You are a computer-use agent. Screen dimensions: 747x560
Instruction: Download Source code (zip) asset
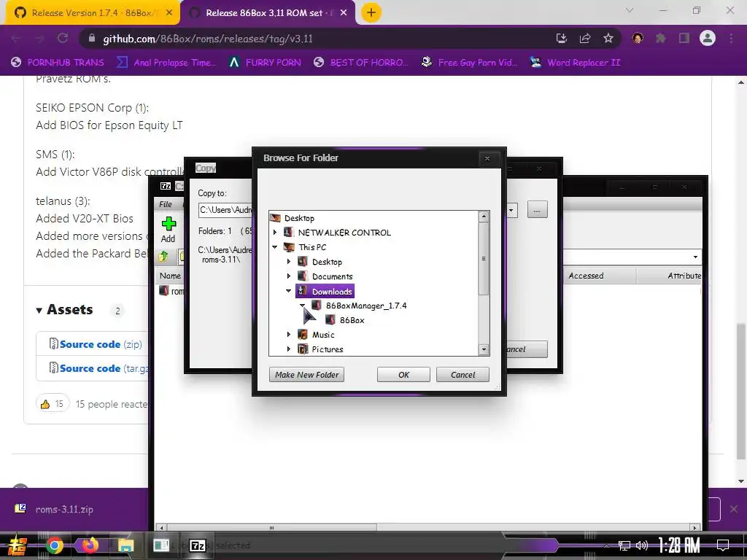[101, 344]
